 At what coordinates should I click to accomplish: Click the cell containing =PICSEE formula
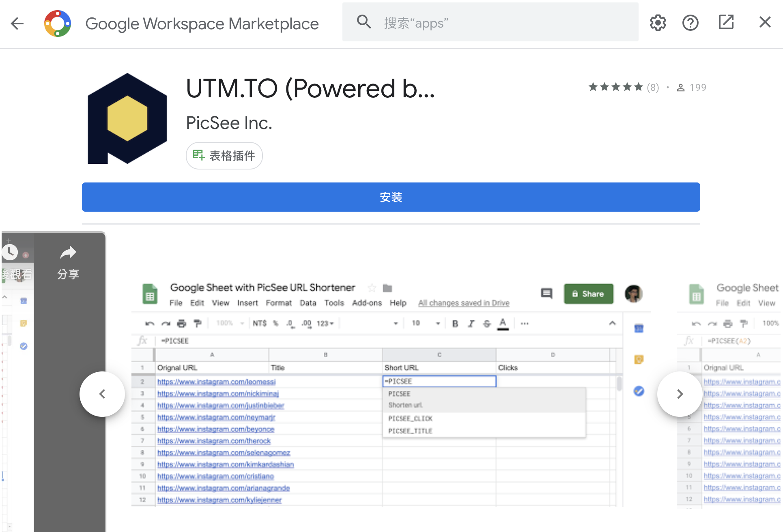[439, 381]
